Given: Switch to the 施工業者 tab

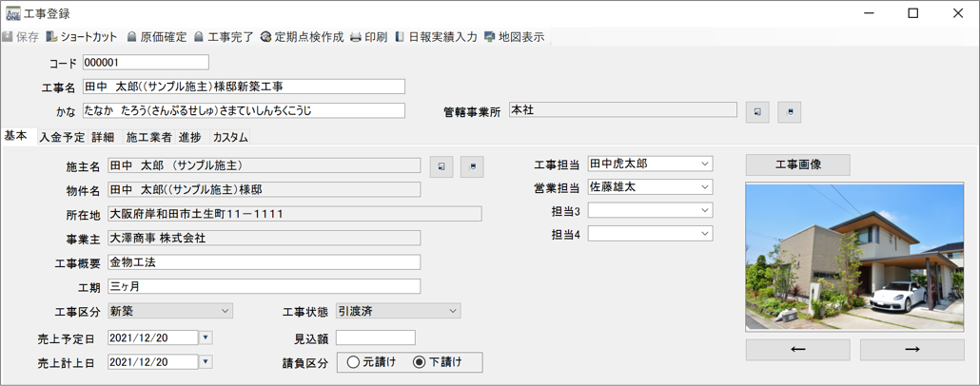Looking at the screenshot, I should (148, 138).
